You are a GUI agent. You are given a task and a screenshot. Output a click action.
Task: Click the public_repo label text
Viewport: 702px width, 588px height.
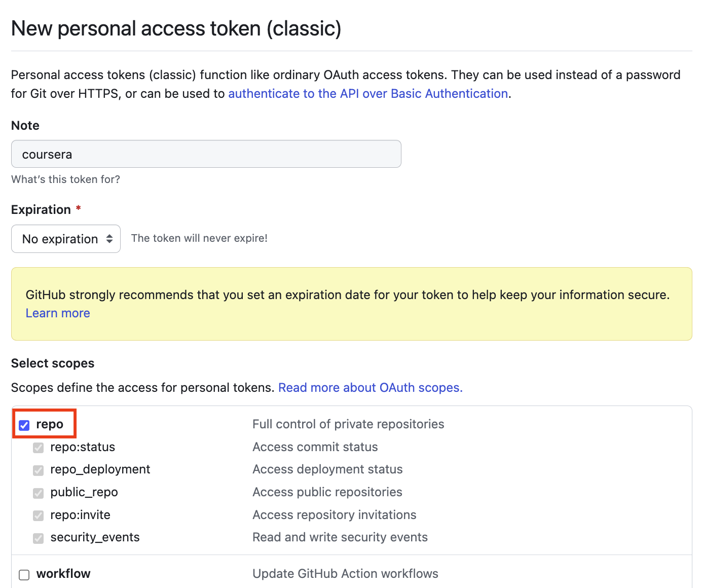[84, 492]
